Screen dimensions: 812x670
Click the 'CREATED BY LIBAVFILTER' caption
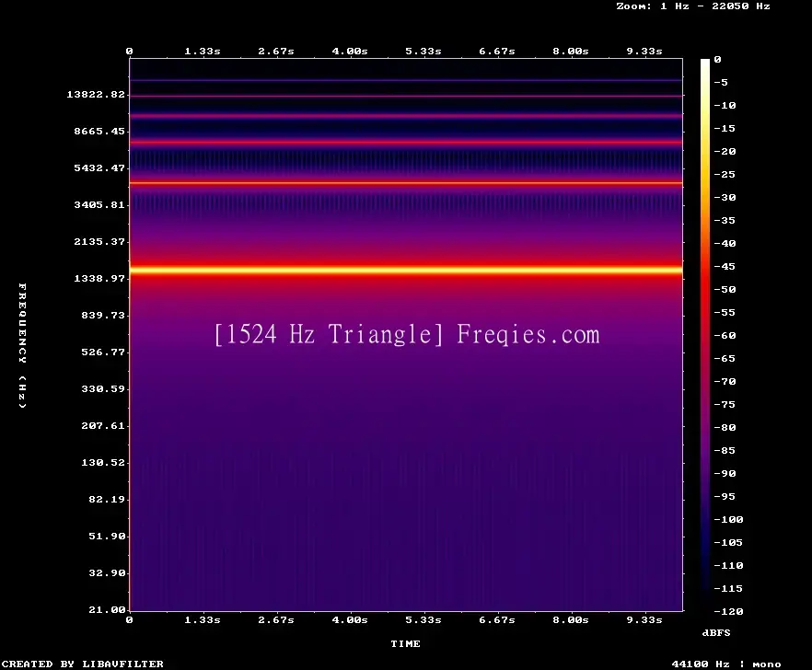click(82, 664)
